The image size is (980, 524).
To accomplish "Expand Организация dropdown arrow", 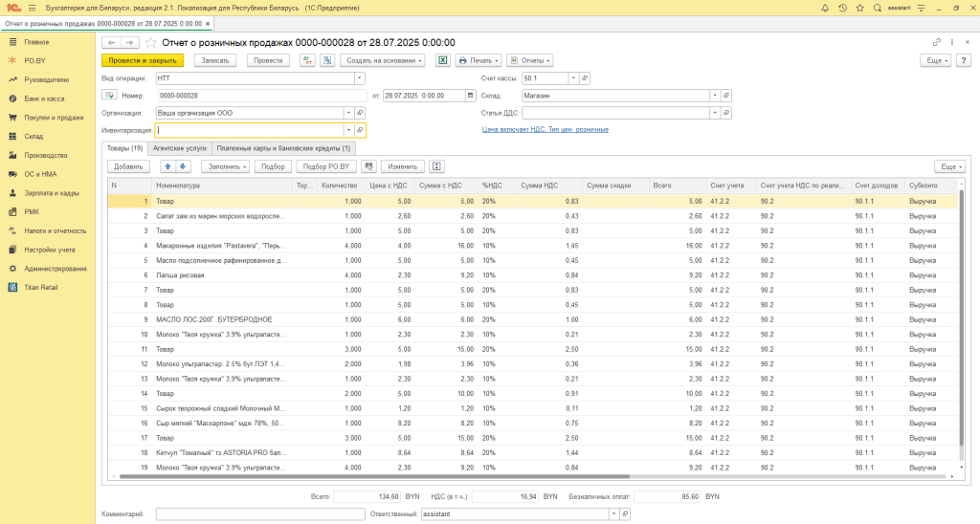I will point(348,113).
